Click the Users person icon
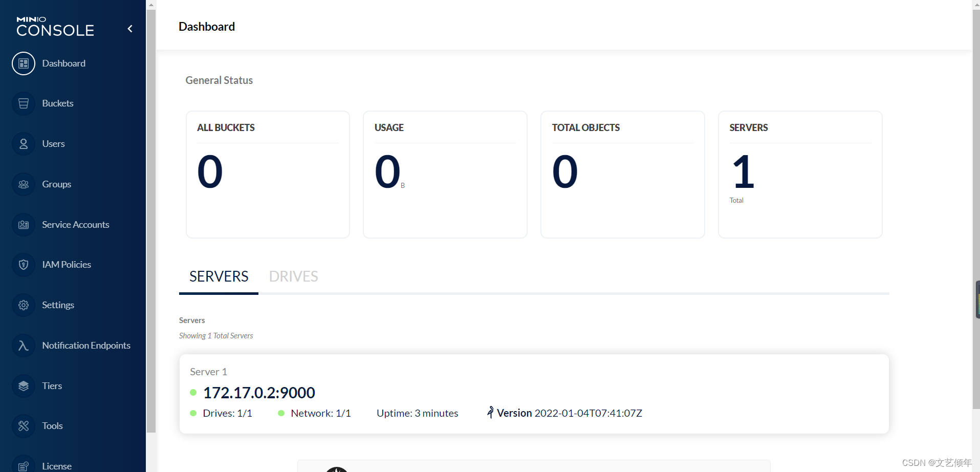 [24, 144]
